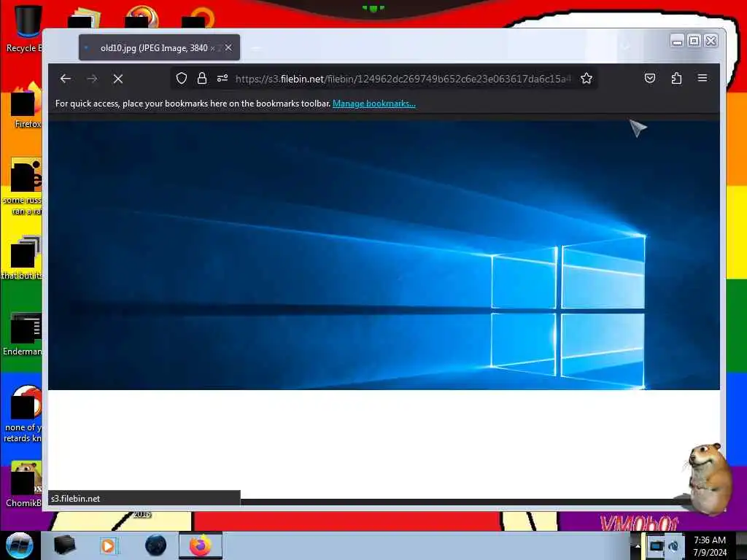Stop loading the page with the X button
This screenshot has width=747, height=560.
118,79
